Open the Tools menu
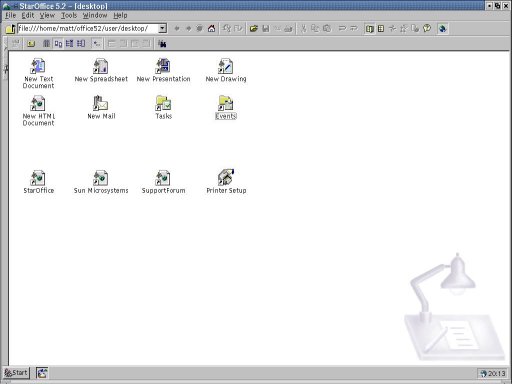This screenshot has height=384, width=512. coord(69,15)
